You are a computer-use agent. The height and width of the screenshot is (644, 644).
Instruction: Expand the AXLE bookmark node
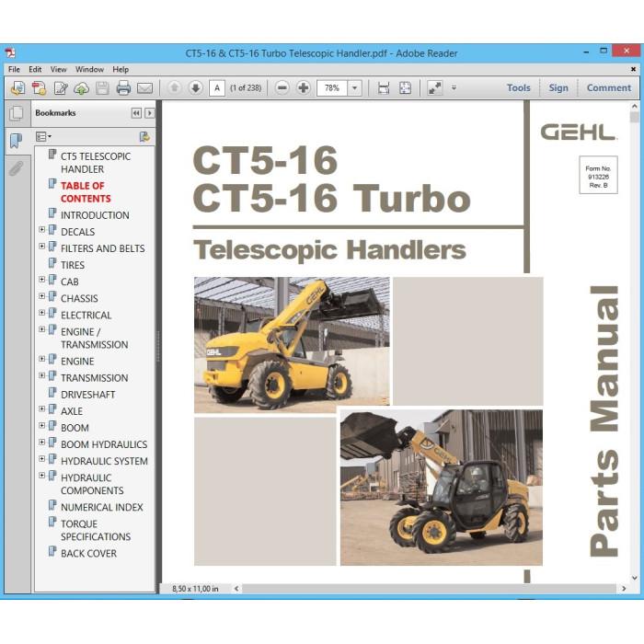(42, 408)
